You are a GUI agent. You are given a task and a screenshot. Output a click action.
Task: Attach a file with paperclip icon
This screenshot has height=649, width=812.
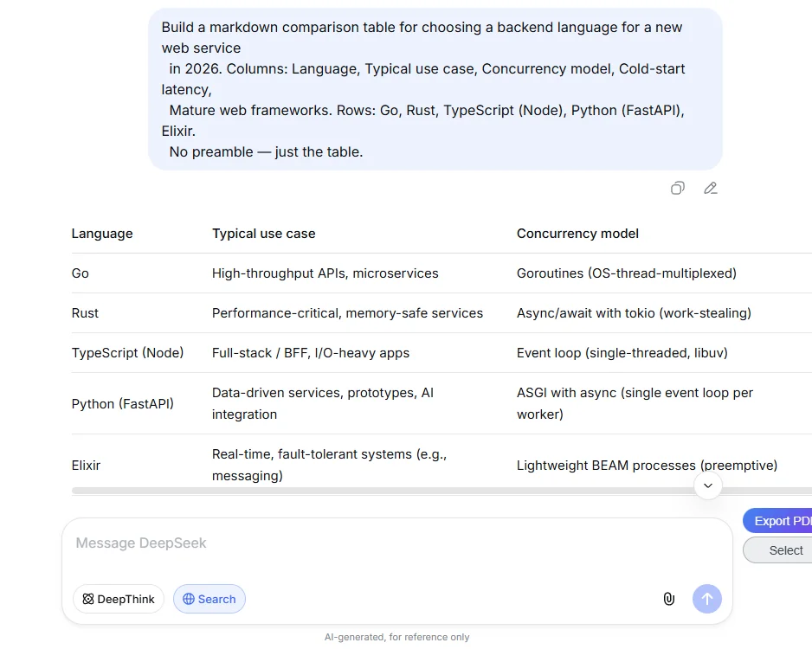668,599
